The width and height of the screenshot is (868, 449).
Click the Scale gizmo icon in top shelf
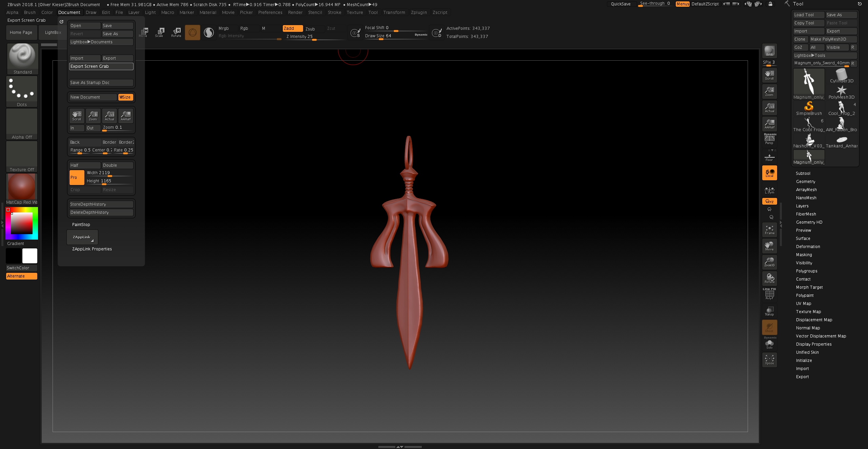(x=159, y=33)
